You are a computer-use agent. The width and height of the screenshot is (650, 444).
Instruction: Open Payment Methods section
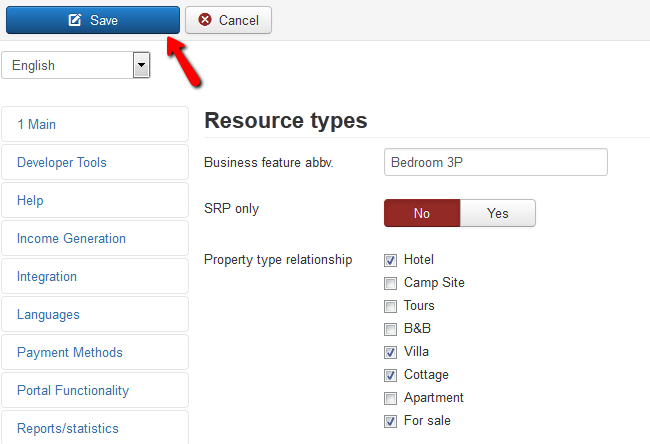tap(95, 352)
